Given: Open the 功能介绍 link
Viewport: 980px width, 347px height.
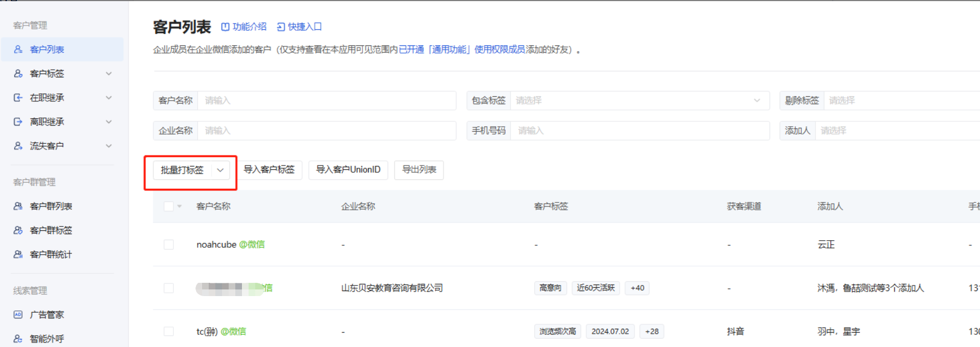Looking at the screenshot, I should 249,27.
